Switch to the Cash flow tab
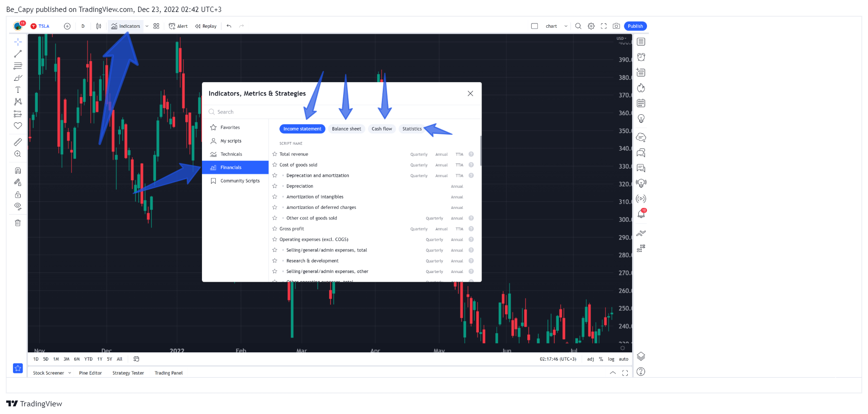Screen dimensions: 868x414 [382, 129]
